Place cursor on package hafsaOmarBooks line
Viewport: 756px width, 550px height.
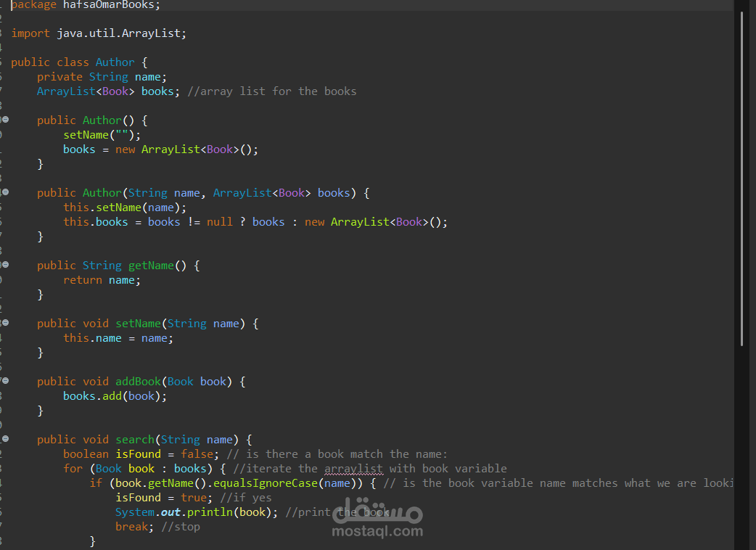(x=86, y=5)
